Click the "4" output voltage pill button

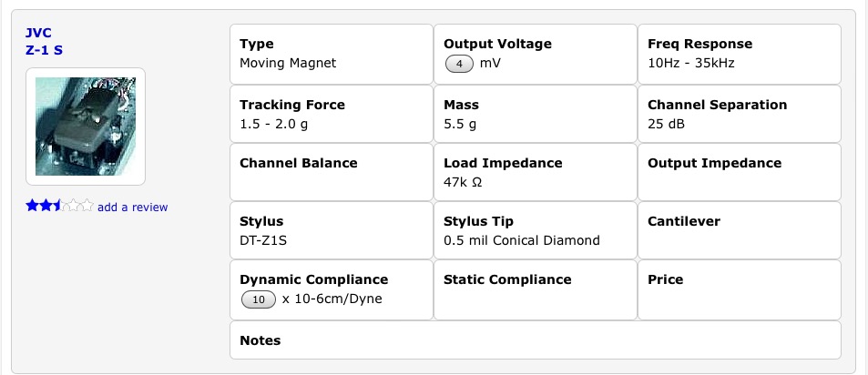459,64
